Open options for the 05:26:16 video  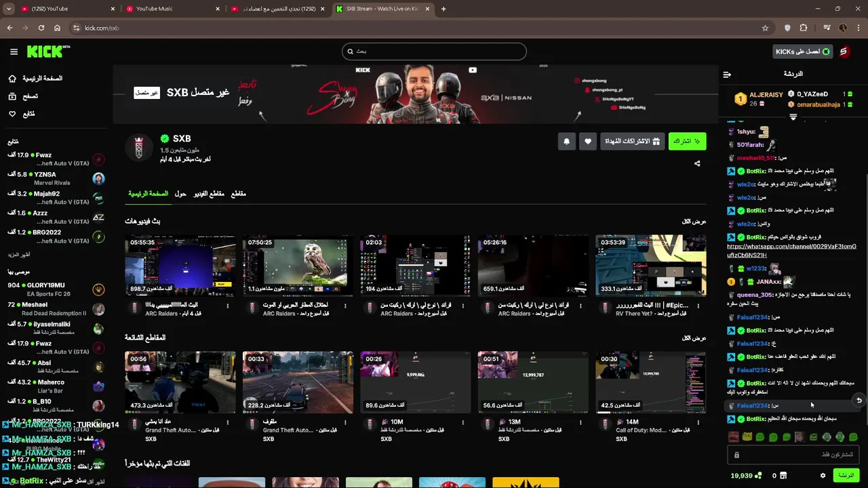click(580, 306)
